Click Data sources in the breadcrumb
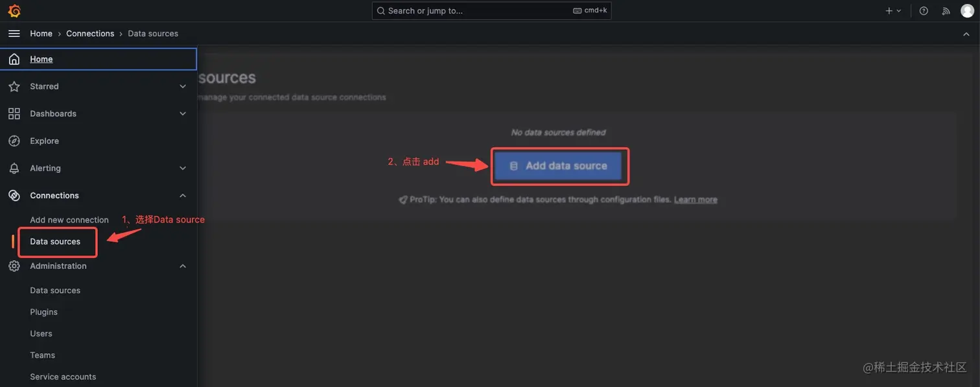 153,34
